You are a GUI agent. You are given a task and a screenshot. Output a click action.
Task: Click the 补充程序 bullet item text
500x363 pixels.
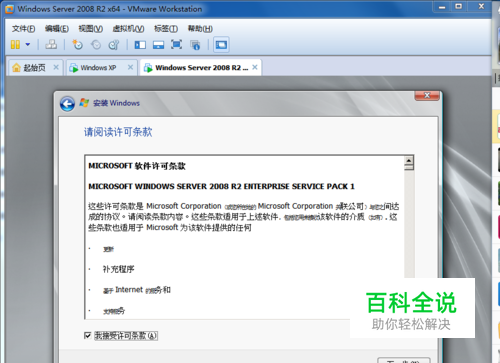118,269
